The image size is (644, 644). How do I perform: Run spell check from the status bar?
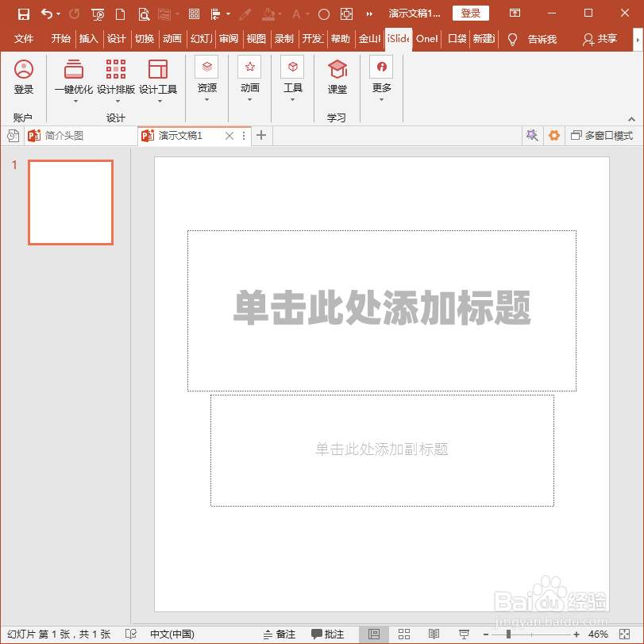129,634
